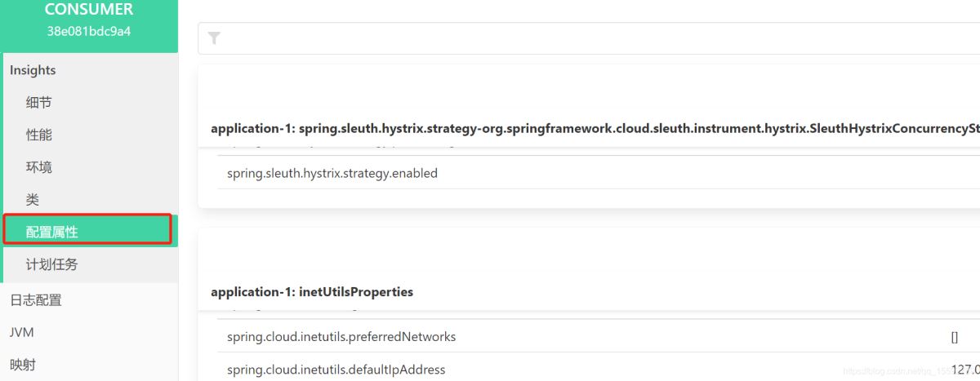This screenshot has width=980, height=381.
Task: Open the 环境 environment view
Action: [x=39, y=167]
